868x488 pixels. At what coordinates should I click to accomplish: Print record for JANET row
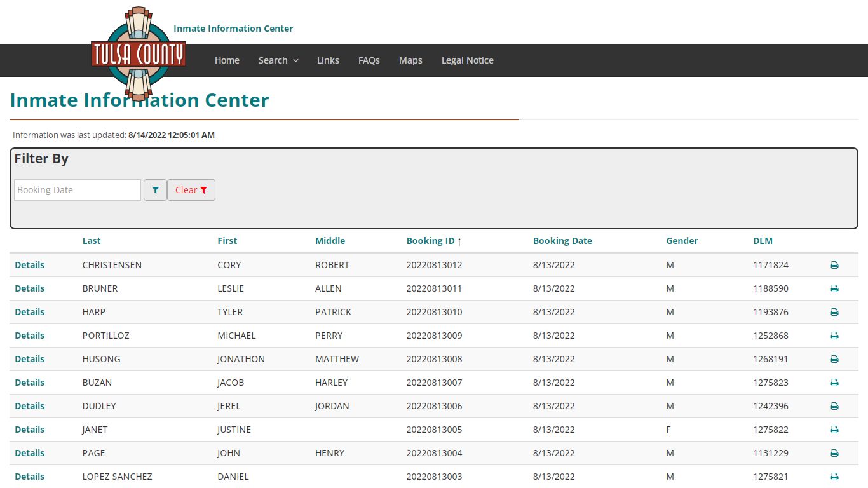[834, 430]
